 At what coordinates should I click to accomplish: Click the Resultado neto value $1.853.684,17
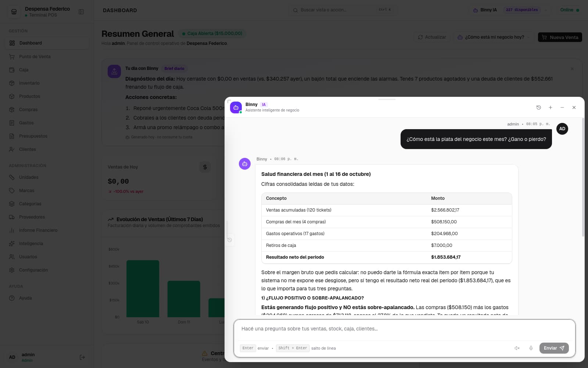pos(446,257)
